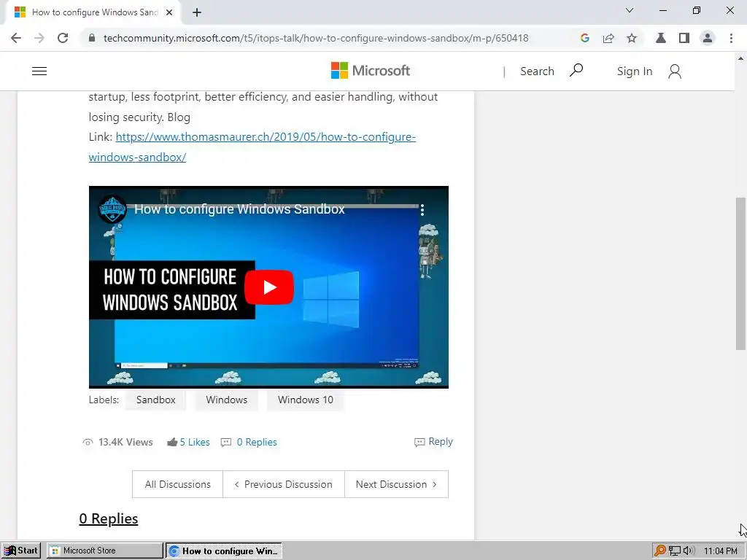
Task: Click the 13.4K Views text
Action: click(125, 442)
